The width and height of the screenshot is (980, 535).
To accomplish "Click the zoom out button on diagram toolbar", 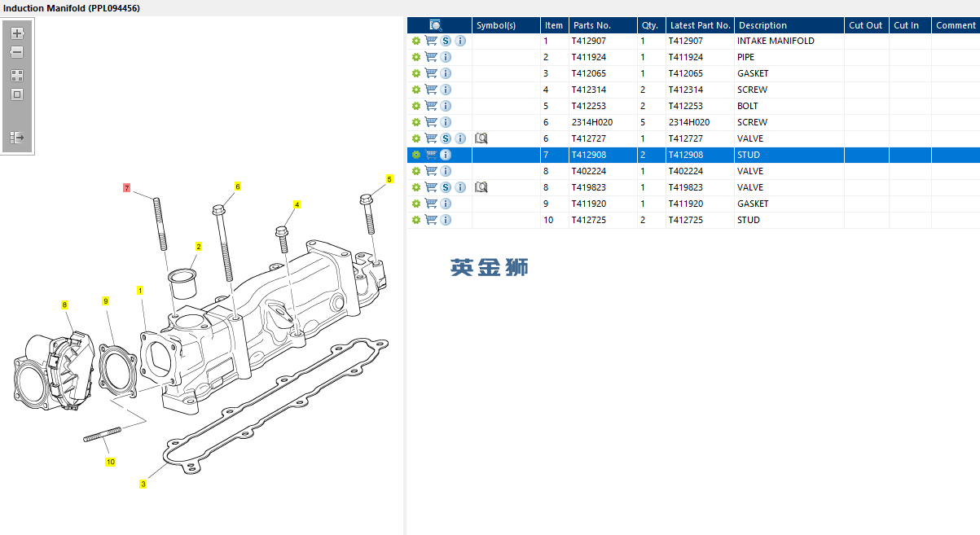I will click(17, 52).
